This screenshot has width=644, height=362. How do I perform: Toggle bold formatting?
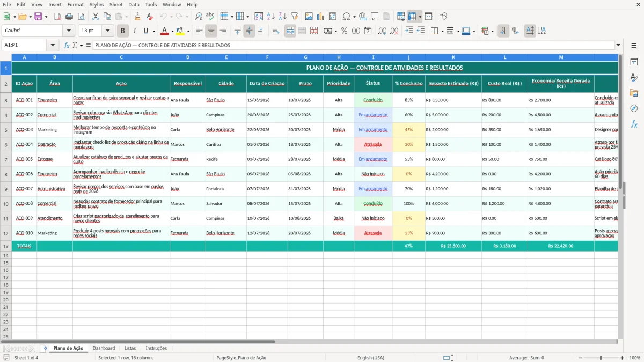point(122,31)
